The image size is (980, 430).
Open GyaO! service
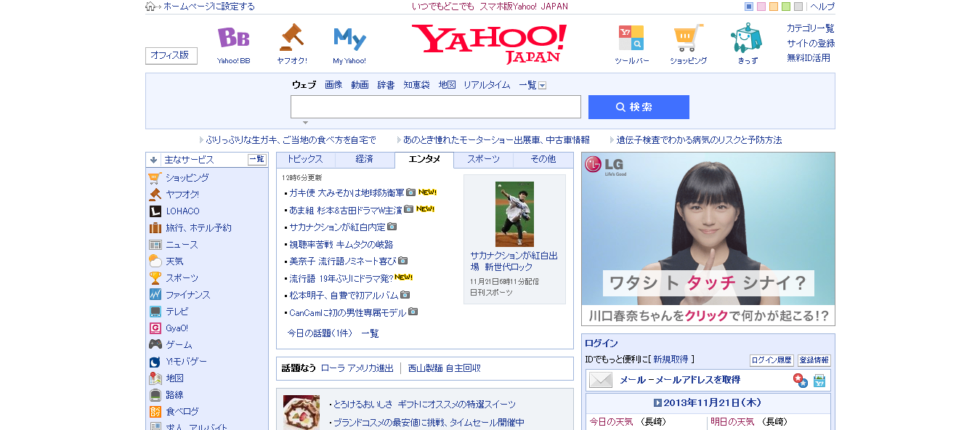[x=177, y=328]
